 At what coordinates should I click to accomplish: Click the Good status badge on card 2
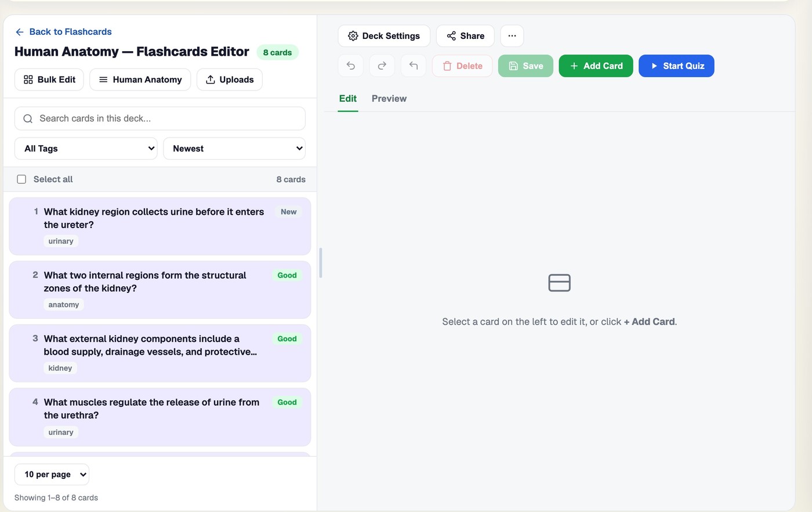click(x=287, y=275)
